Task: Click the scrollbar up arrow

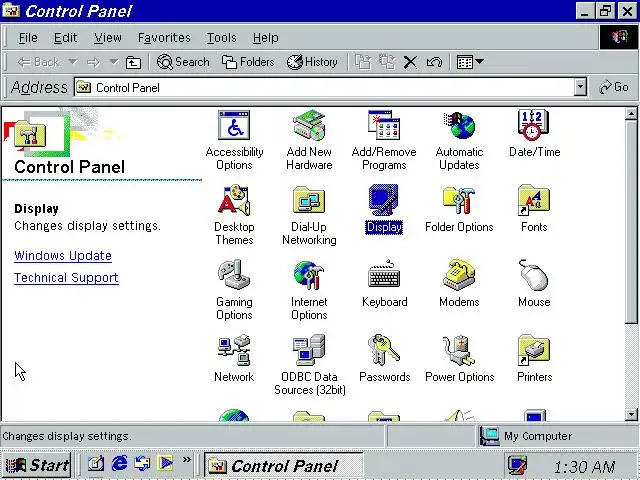Action: coord(631,113)
